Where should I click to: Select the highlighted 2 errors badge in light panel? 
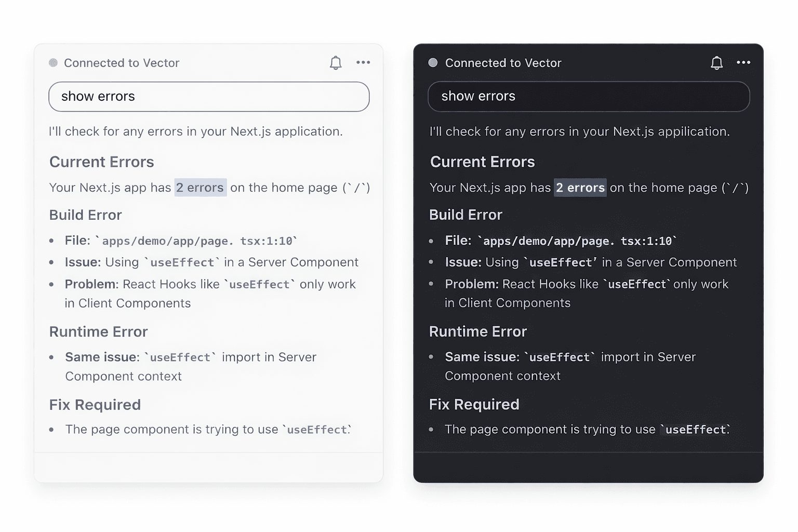(200, 188)
